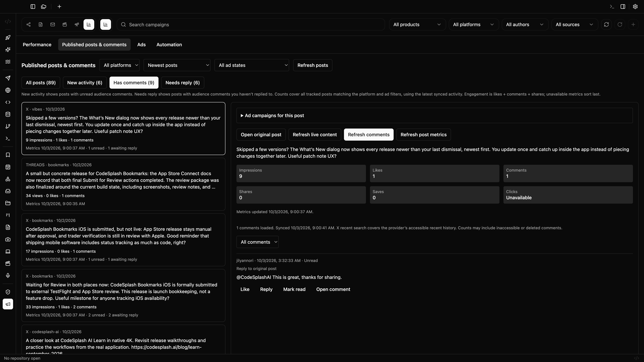Click the envelope email icon in toolbar
Image resolution: width=644 pixels, height=362 pixels.
[52, 24]
